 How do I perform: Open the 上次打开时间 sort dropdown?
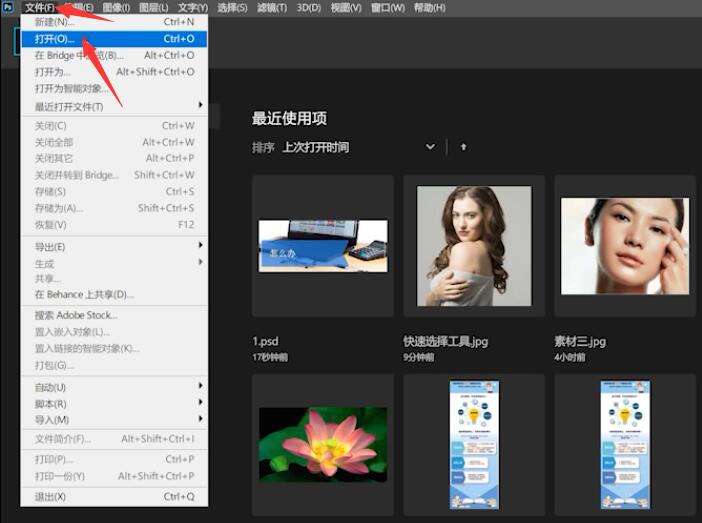(358, 147)
